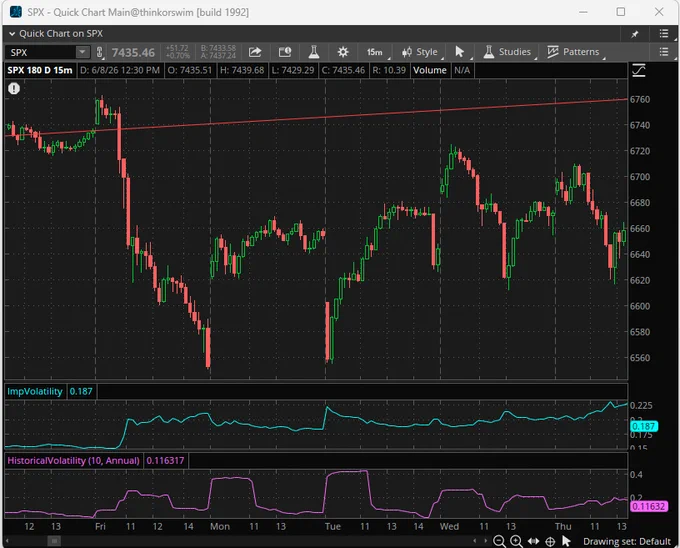Open the Style menu
680x548 pixels.
tap(420, 52)
